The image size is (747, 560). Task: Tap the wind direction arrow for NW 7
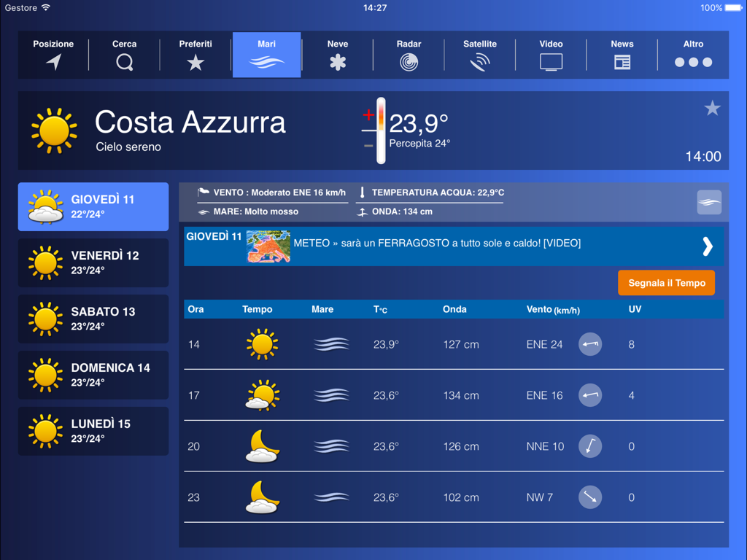(x=589, y=497)
